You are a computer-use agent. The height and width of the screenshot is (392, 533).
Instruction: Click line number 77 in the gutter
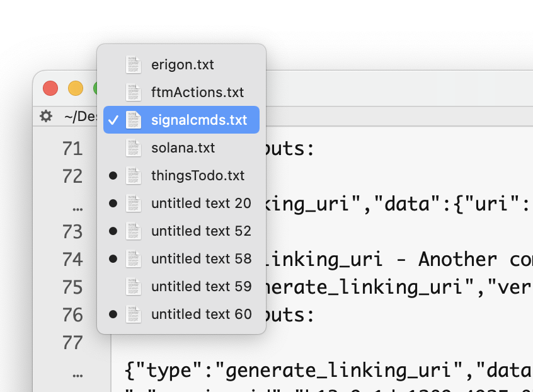[x=72, y=343]
